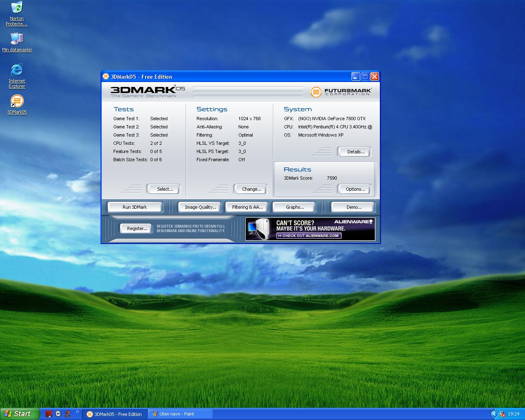Click the messenger tray icon with red X
The image size is (525, 420).
[x=502, y=414]
